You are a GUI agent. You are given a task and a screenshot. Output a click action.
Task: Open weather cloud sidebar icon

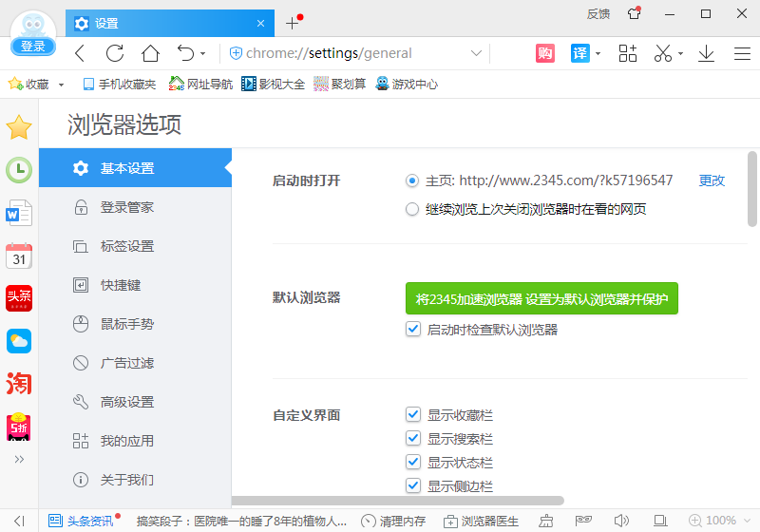(19, 341)
